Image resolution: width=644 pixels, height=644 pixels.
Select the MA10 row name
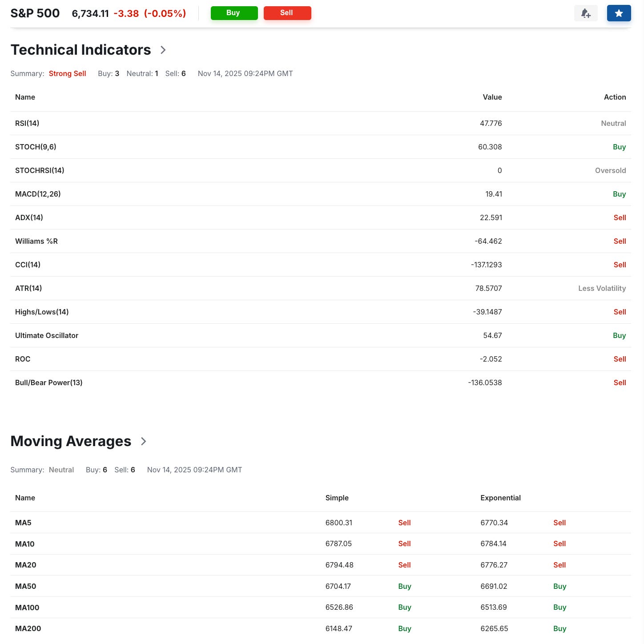25,544
